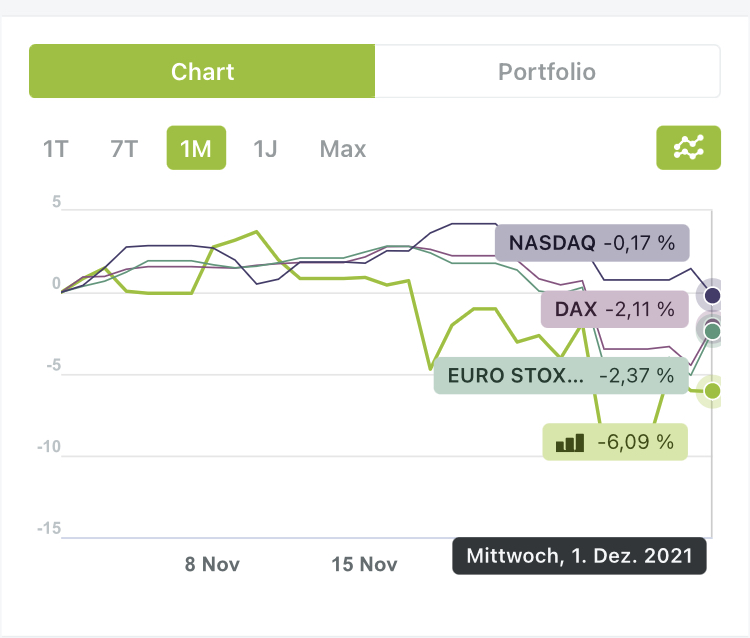This screenshot has width=750, height=638.
Task: Click the 8 Nov axis marker
Action: [x=212, y=564]
